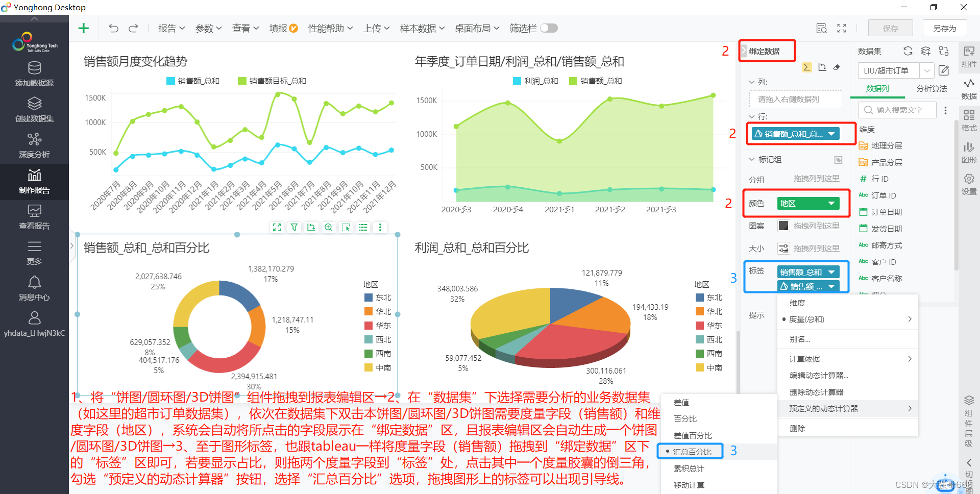Open 消息中心 notifications

tap(34, 288)
